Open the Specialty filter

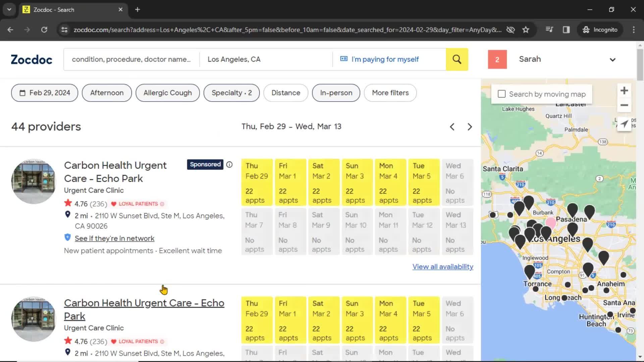(231, 93)
